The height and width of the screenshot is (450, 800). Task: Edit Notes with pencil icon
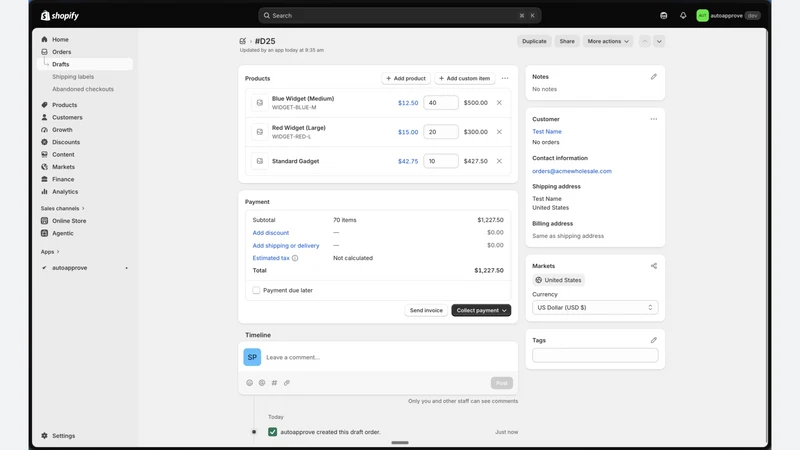point(654,77)
